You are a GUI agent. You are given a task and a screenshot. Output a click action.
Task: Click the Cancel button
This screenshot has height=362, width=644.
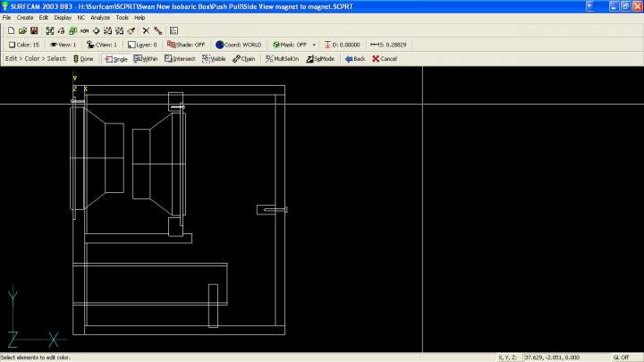[384, 59]
